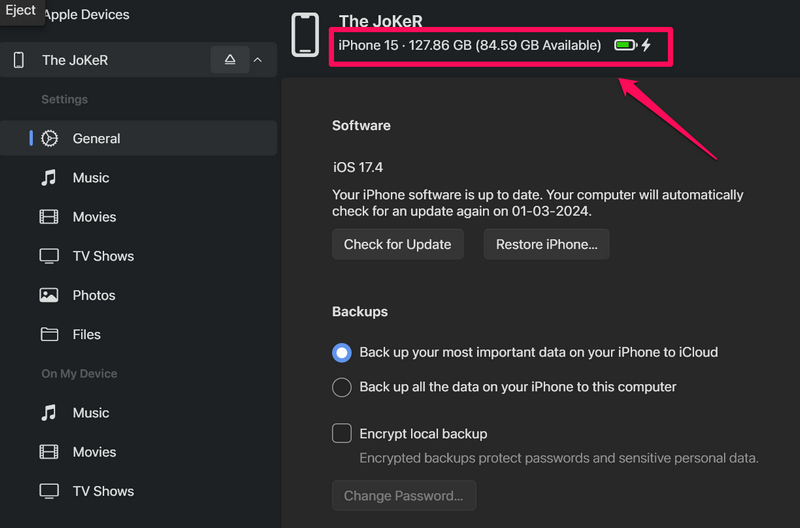800x528 pixels.
Task: Click the eject icon beside The JoKeR
Action: [x=230, y=60]
